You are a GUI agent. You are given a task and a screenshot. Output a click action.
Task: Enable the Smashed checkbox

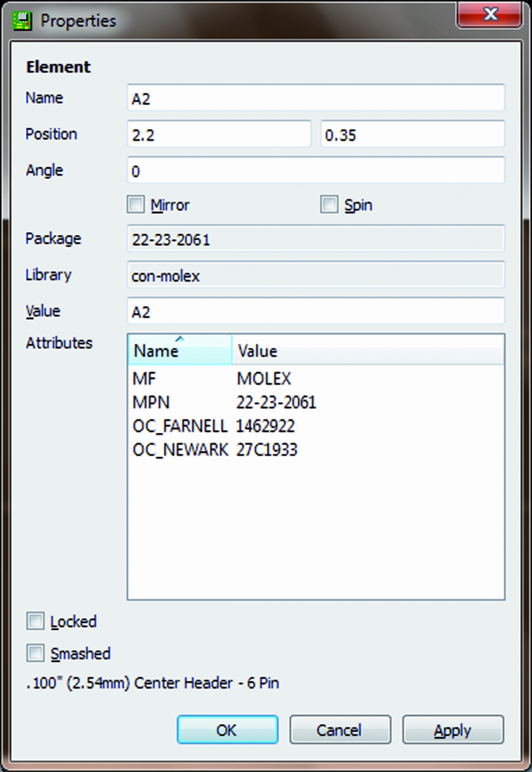coord(36,653)
